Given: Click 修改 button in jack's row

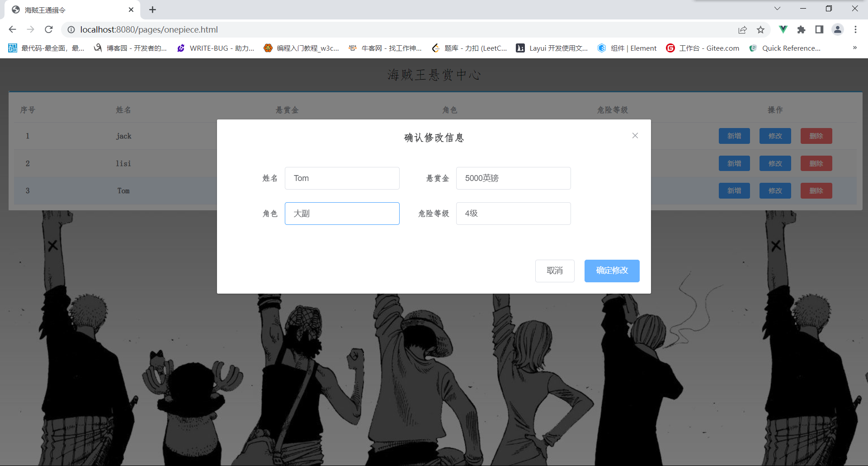Looking at the screenshot, I should [x=775, y=136].
